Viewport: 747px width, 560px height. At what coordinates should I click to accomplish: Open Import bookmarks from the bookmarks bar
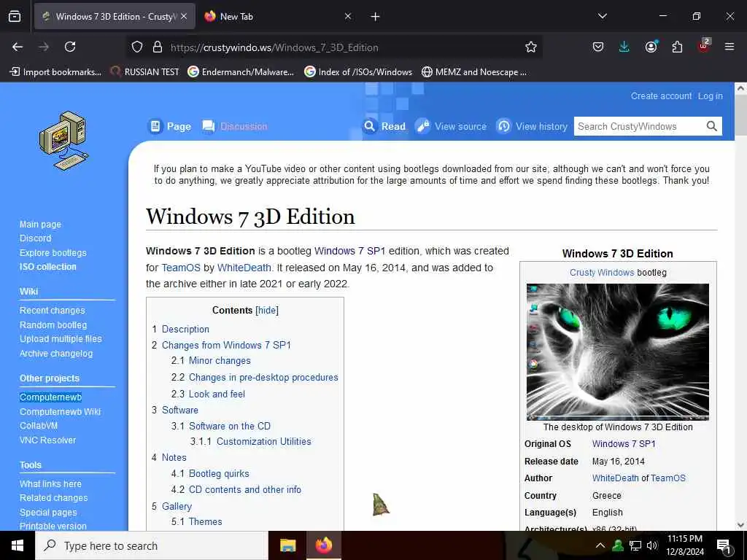[x=55, y=72]
